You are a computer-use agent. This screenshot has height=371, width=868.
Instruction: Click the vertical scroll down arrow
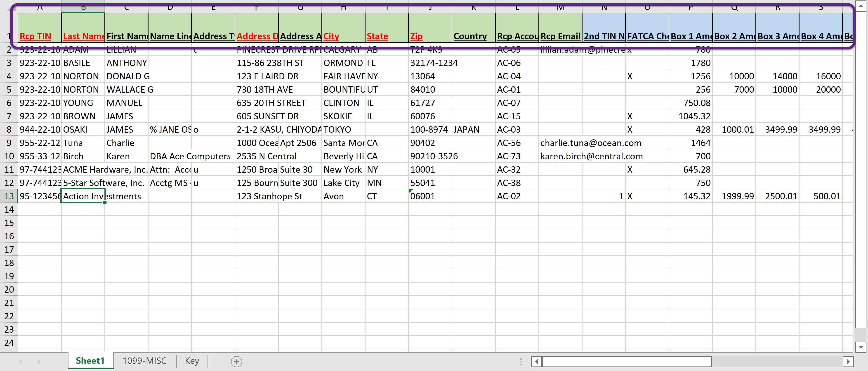click(861, 347)
